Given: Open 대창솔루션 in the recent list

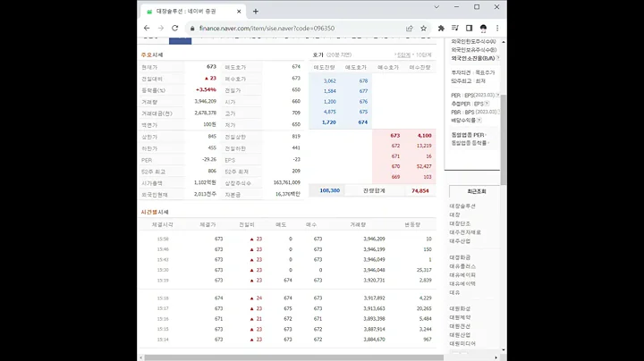Looking at the screenshot, I should tap(462, 206).
